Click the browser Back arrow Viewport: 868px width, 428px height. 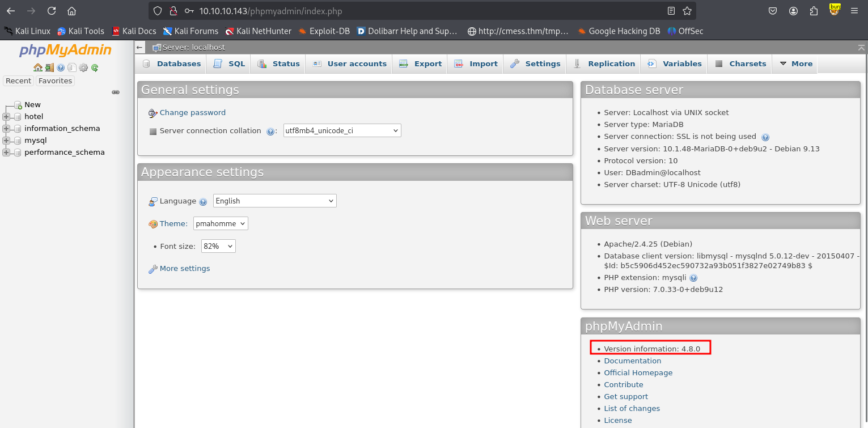(x=11, y=11)
